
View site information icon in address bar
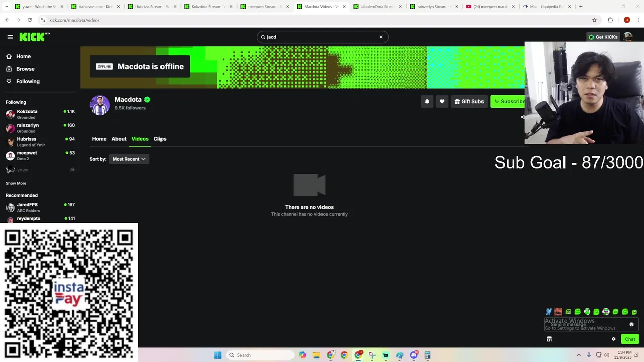pos(43,20)
